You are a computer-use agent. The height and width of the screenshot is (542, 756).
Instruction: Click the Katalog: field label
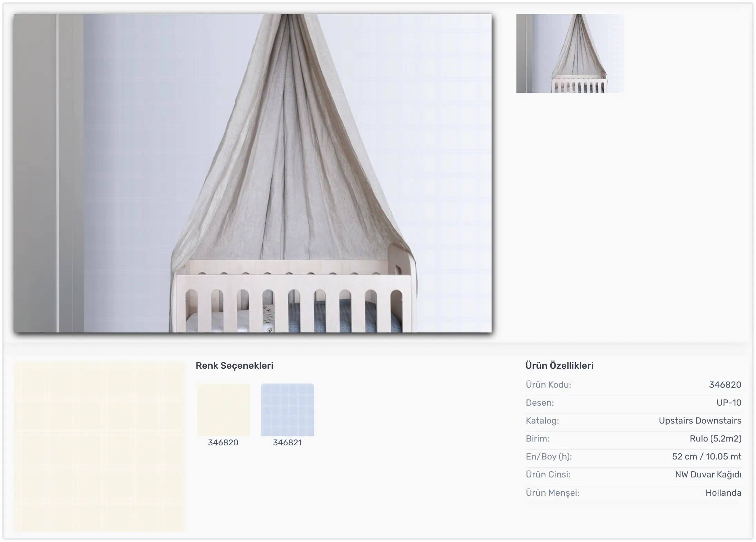(x=542, y=420)
